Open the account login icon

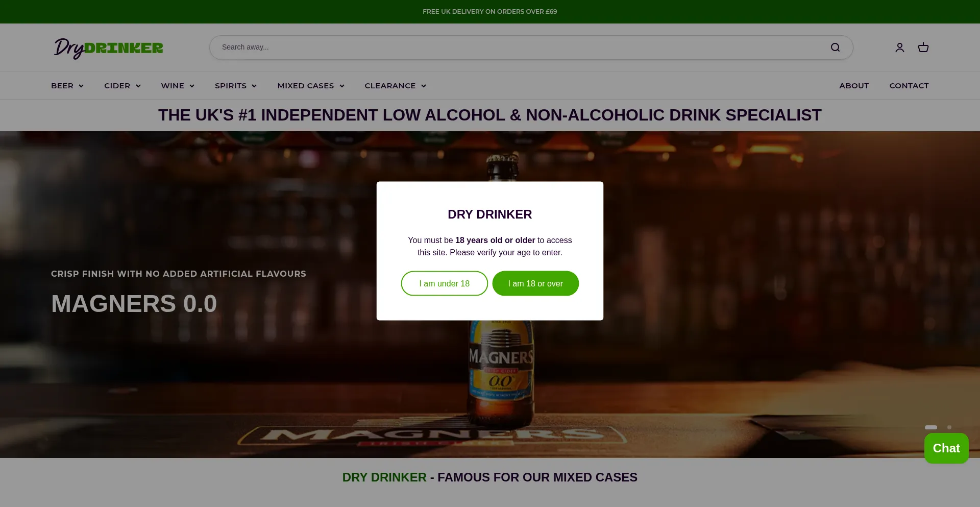pos(900,47)
